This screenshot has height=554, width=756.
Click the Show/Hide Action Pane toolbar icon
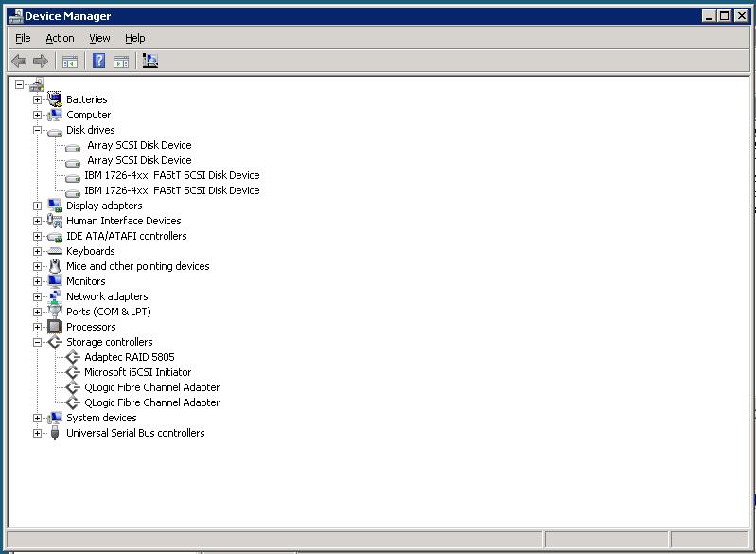click(x=121, y=62)
